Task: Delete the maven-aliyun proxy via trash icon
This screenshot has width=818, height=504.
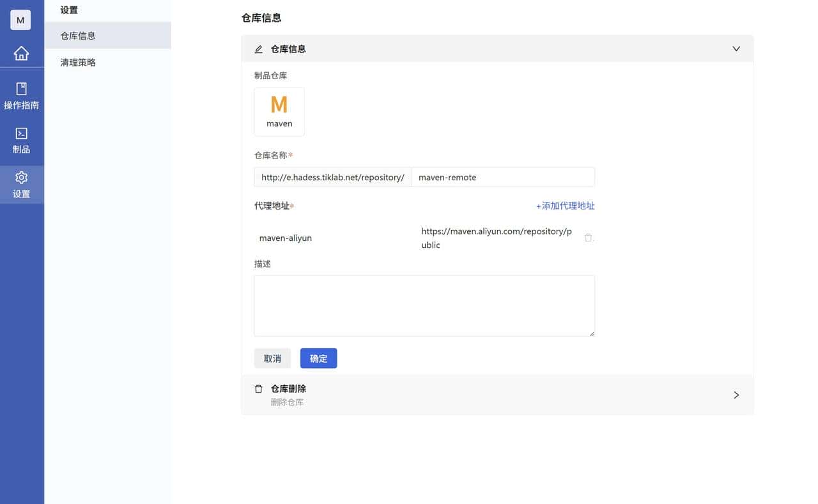Action: [x=587, y=237]
